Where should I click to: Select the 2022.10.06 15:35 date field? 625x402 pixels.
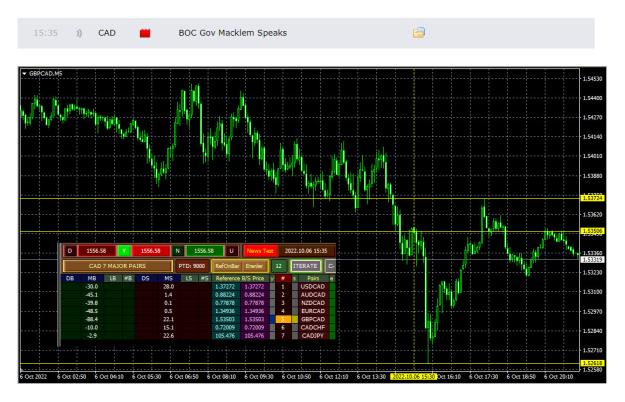(306, 251)
